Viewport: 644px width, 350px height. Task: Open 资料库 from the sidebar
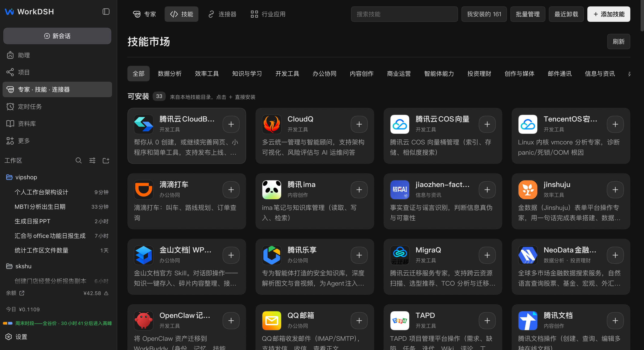(57, 124)
